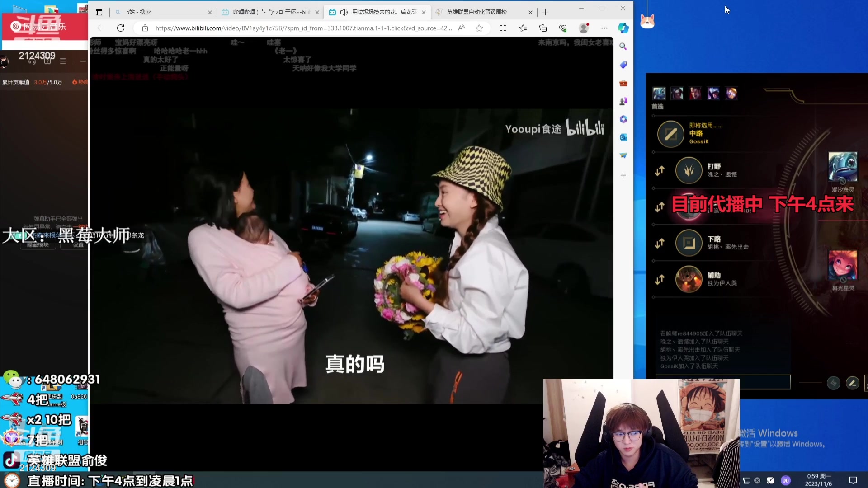Image resolution: width=868 pixels, height=488 pixels.
Task: Click the purple 90 tray icon
Action: [x=786, y=480]
